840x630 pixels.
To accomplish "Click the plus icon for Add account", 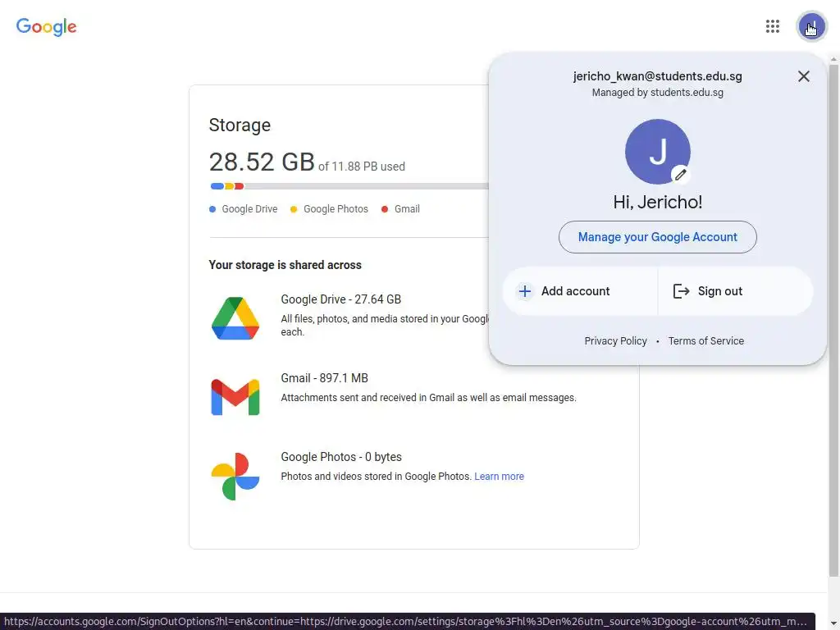I will (x=525, y=291).
